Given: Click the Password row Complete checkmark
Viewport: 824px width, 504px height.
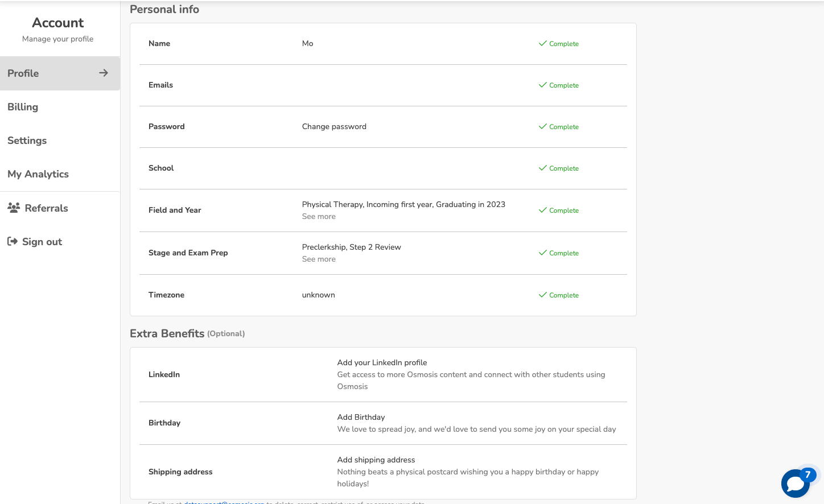Looking at the screenshot, I should click(542, 126).
